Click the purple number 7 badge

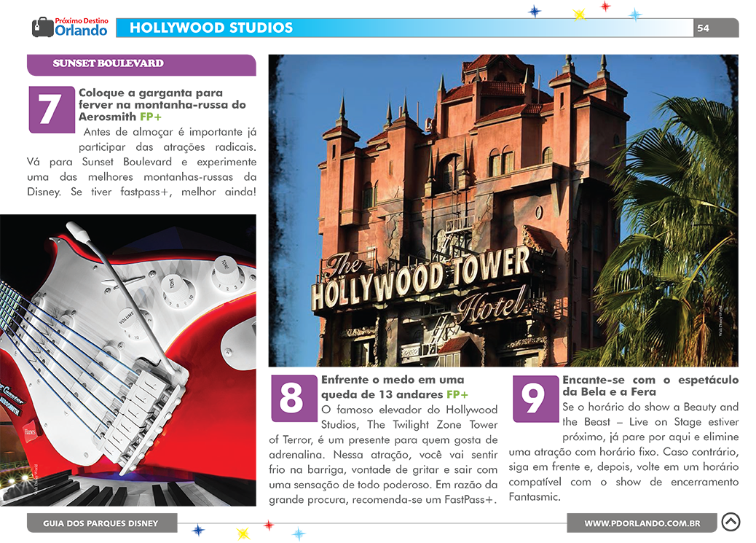point(52,109)
